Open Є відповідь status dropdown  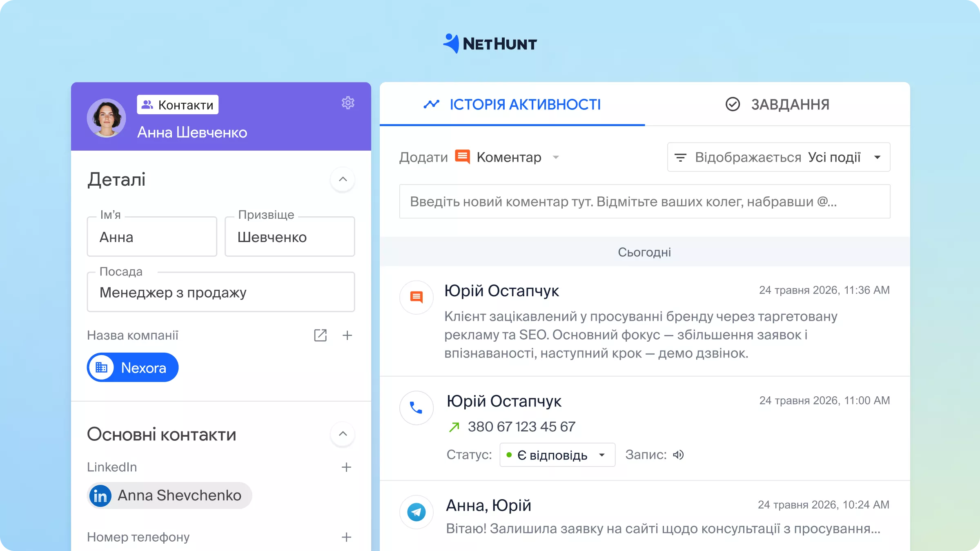point(557,455)
